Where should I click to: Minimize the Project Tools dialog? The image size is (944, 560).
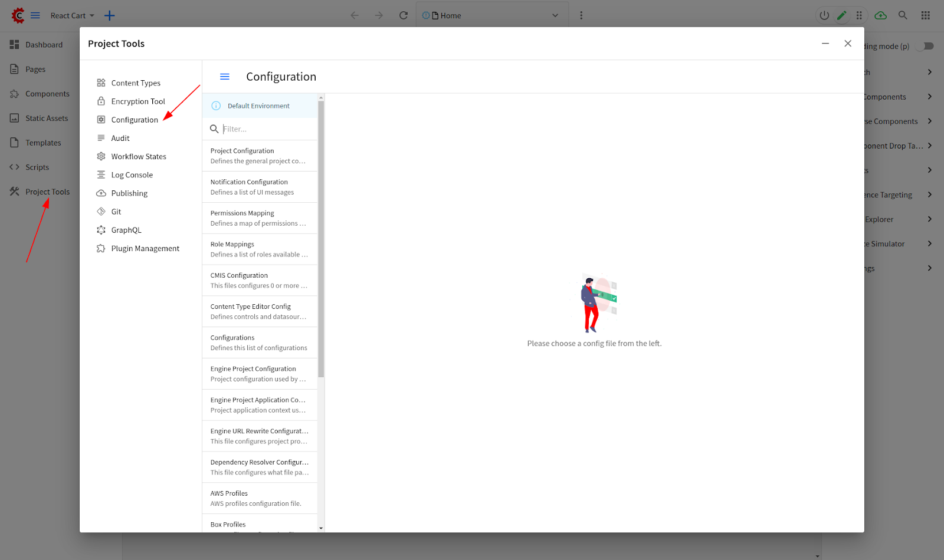(x=825, y=44)
